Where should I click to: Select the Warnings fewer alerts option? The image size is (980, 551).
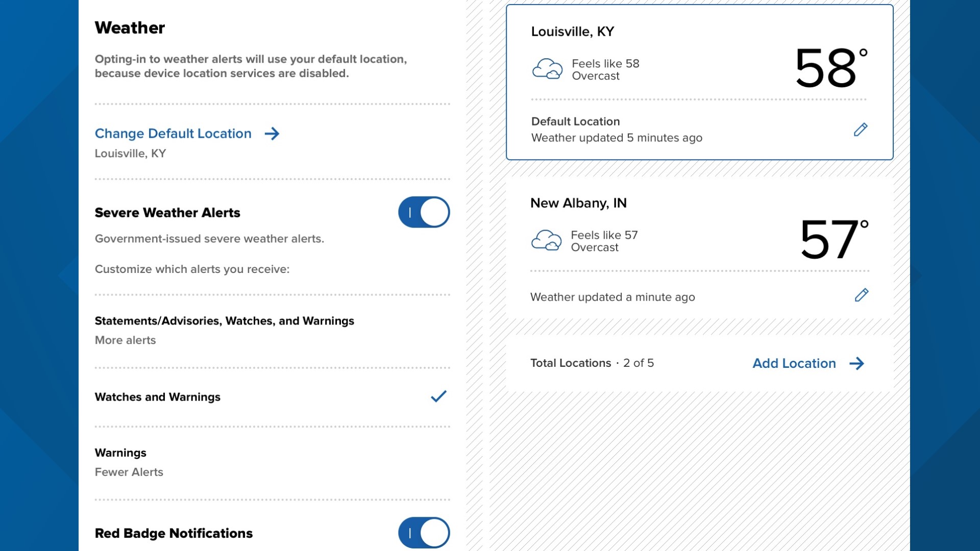272,463
